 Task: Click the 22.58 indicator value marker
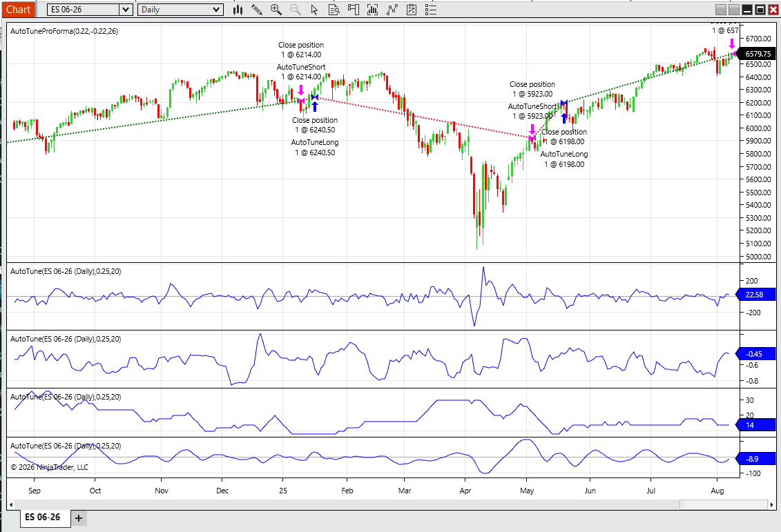point(757,295)
